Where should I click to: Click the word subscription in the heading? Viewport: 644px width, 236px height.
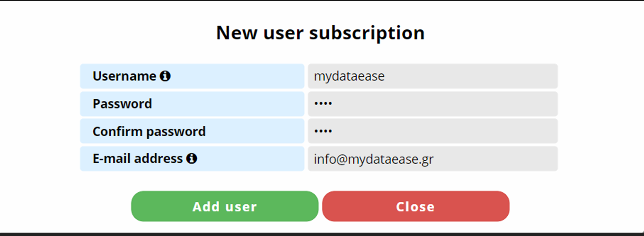(x=367, y=33)
